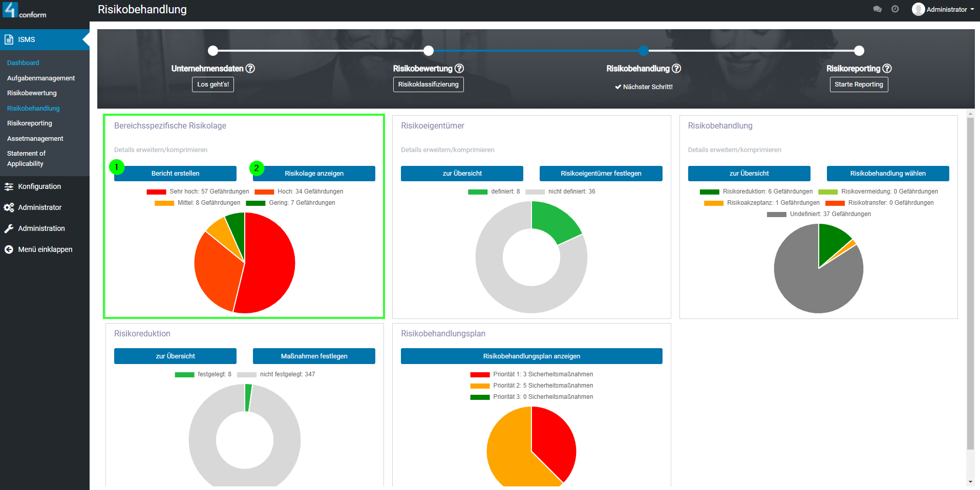980x490 pixels.
Task: Open the Administrator user dropdown
Action: [x=943, y=9]
